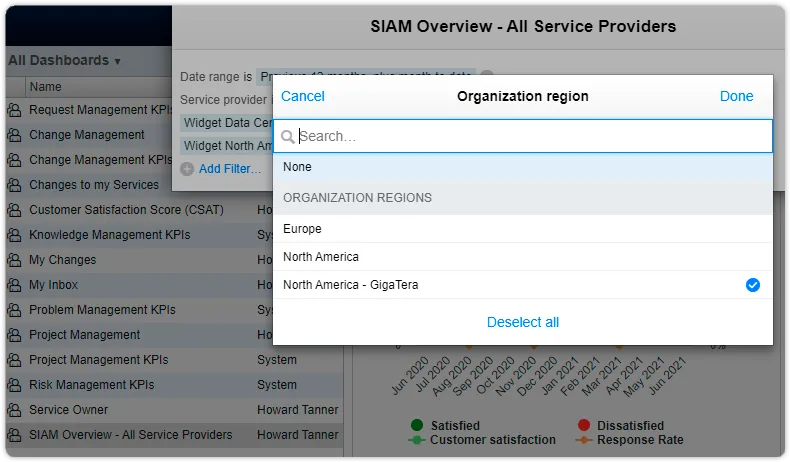Open the Changes to my Services dashboard
This screenshot has width=790, height=462.
(x=94, y=185)
